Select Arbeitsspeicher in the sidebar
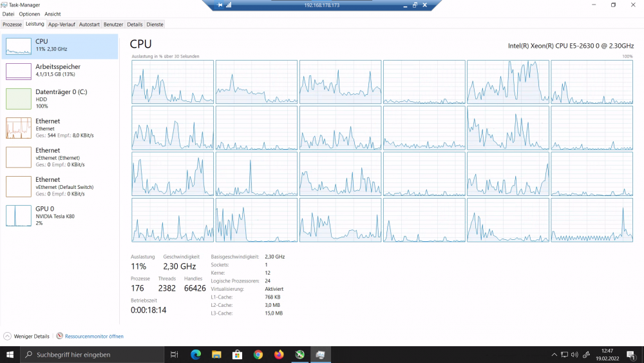 point(60,71)
